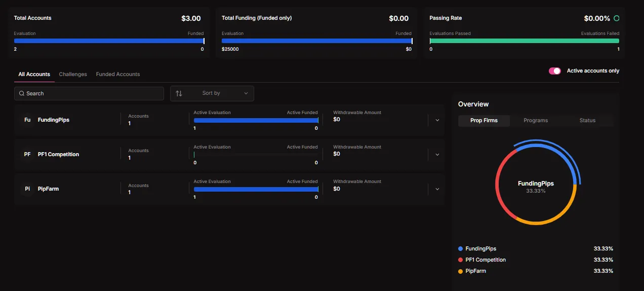The width and height of the screenshot is (644, 291).
Task: Click the PF1 Competition firm name
Action: (x=58, y=154)
